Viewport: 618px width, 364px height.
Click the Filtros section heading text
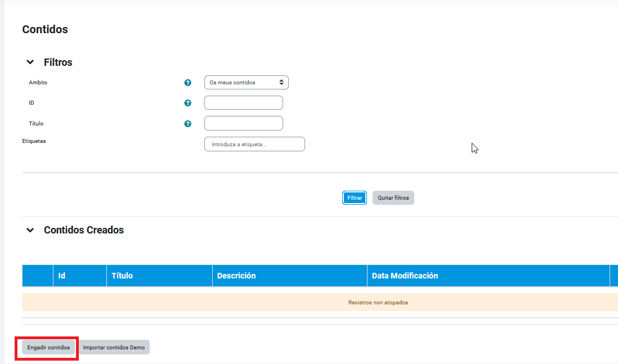[x=58, y=62]
